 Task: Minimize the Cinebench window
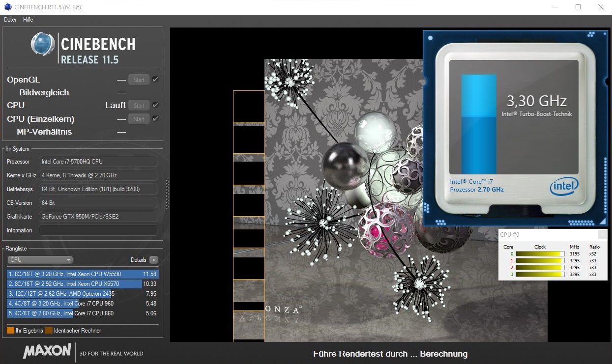pyautogui.click(x=555, y=7)
